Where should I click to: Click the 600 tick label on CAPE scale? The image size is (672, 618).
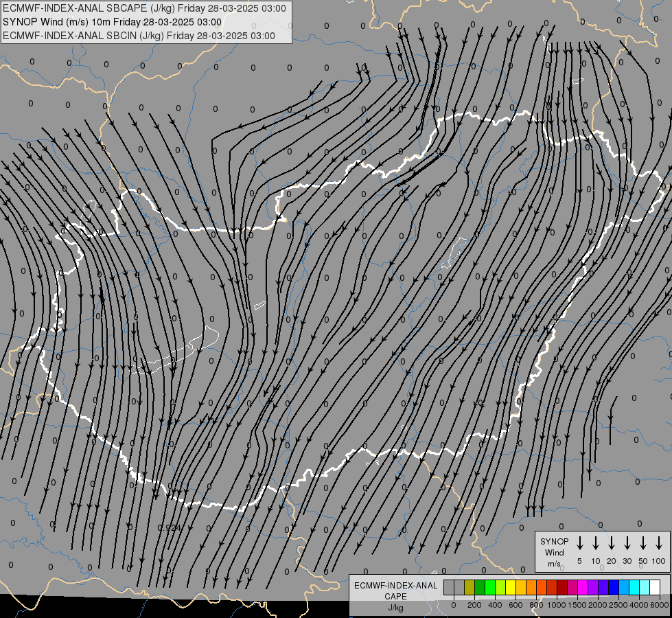coord(515,605)
